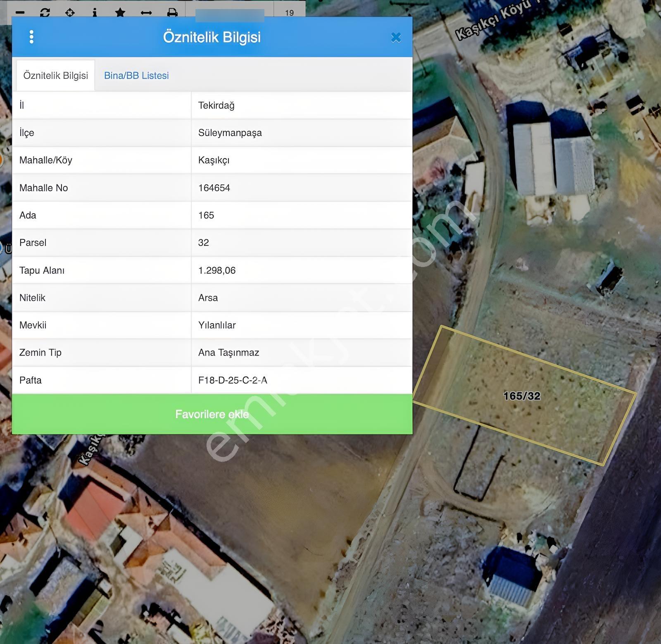
Task: Click the info query icon
Action: [95, 13]
